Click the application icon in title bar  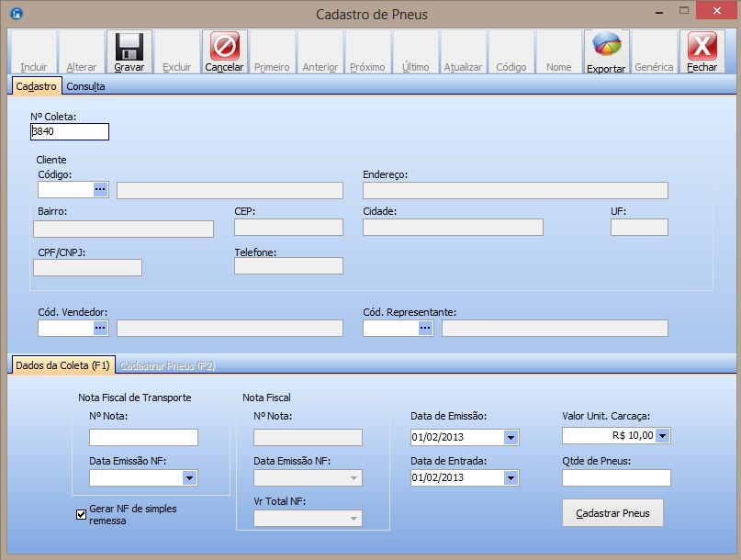point(16,15)
